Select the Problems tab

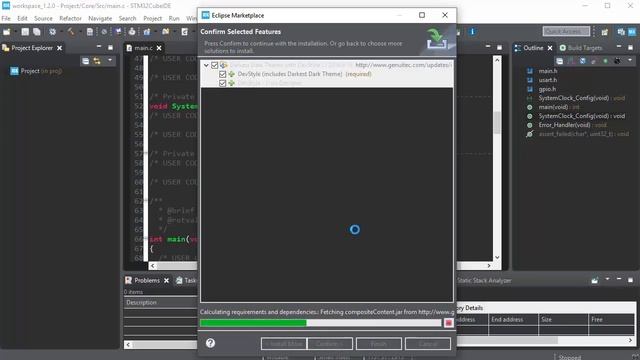147,280
